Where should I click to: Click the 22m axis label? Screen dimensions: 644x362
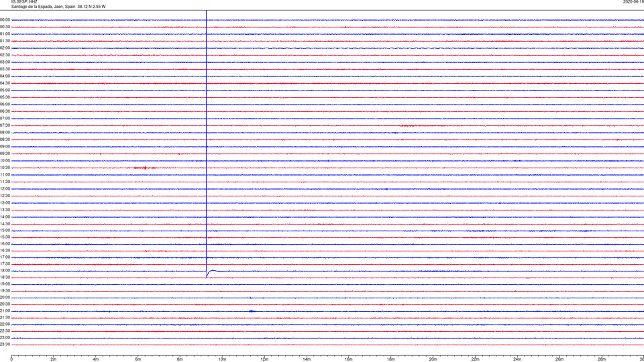click(x=475, y=359)
